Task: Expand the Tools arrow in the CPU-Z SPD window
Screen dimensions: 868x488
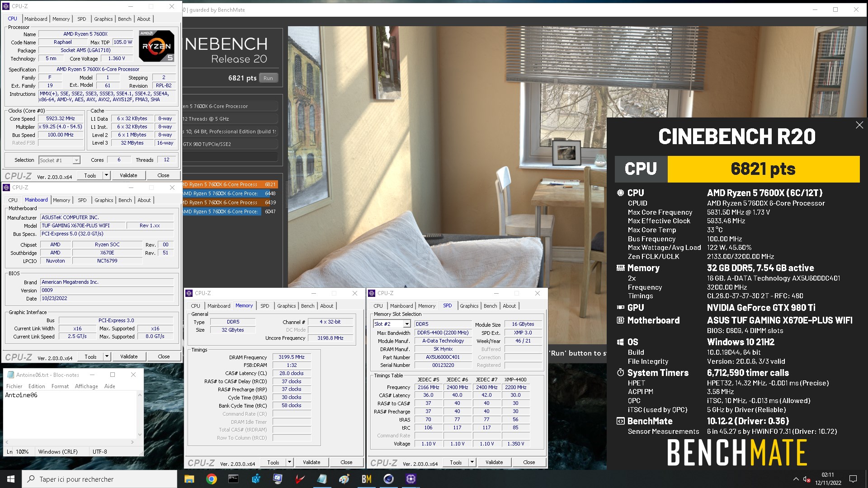Action: tap(472, 462)
